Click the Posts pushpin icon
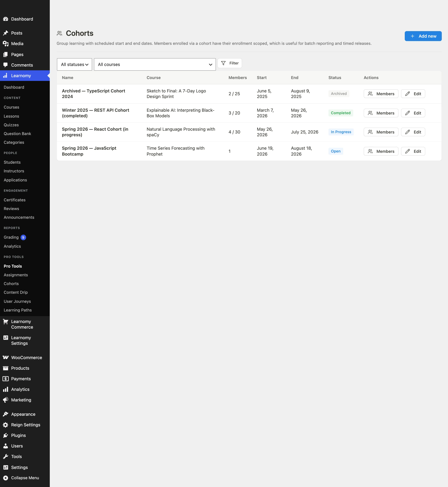Viewport: 448px width, 487px height. [6, 33]
